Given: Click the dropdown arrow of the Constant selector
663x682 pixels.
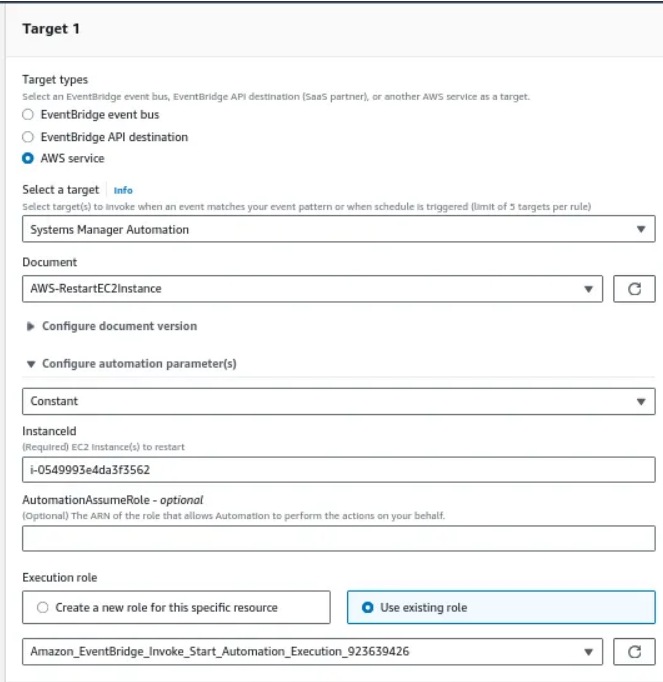Looking at the screenshot, I should tap(640, 401).
